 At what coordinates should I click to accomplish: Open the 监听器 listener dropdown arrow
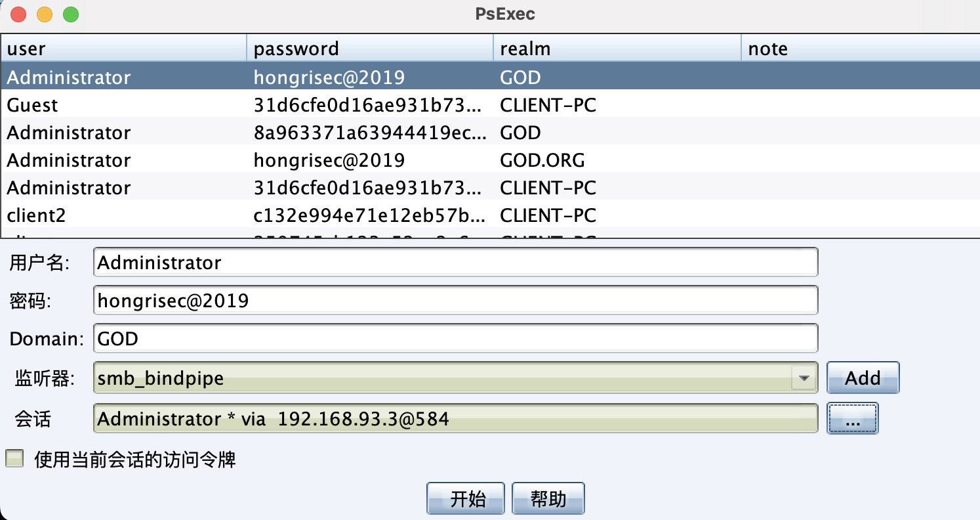804,379
